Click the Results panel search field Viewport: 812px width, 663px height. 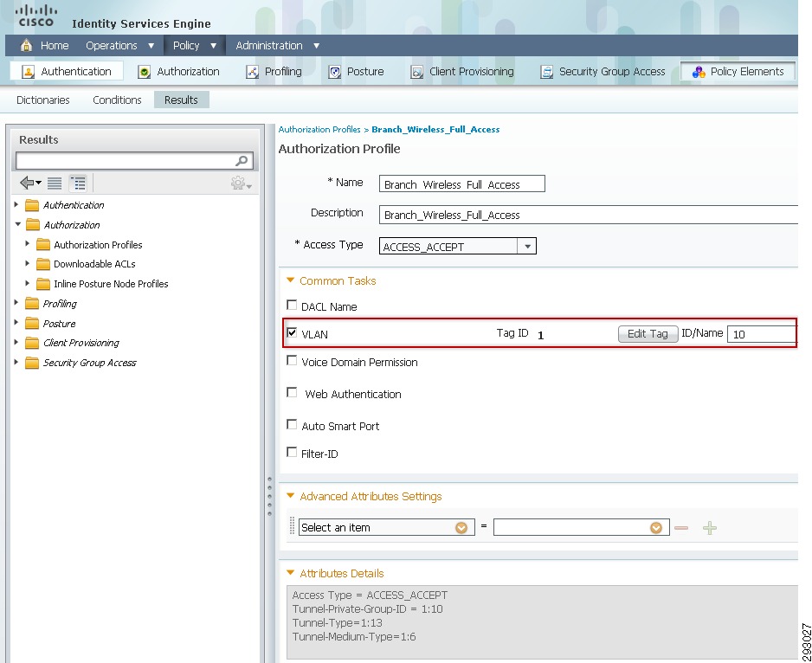[x=134, y=161]
